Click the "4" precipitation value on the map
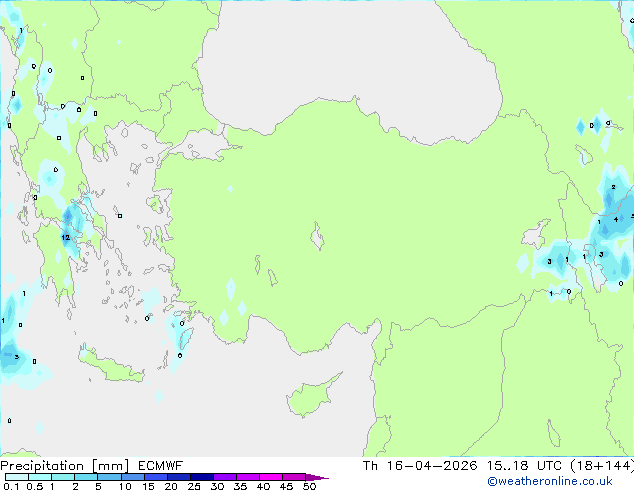The width and height of the screenshot is (634, 490). [x=616, y=220]
